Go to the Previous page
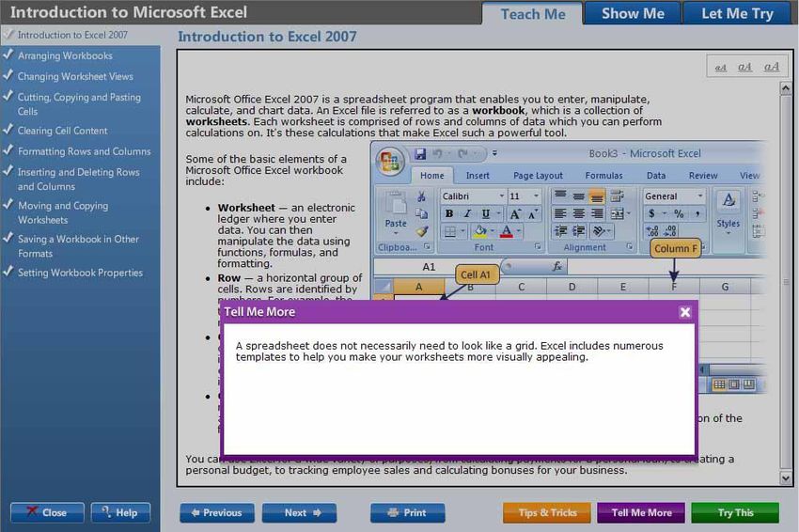 point(217,513)
